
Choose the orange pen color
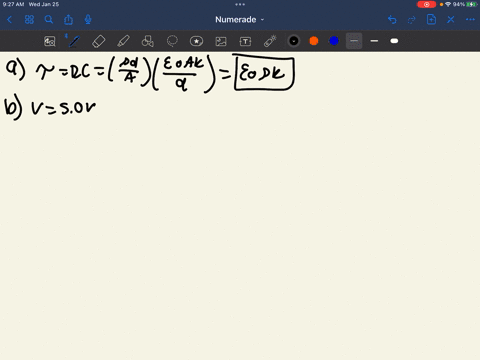pos(314,41)
